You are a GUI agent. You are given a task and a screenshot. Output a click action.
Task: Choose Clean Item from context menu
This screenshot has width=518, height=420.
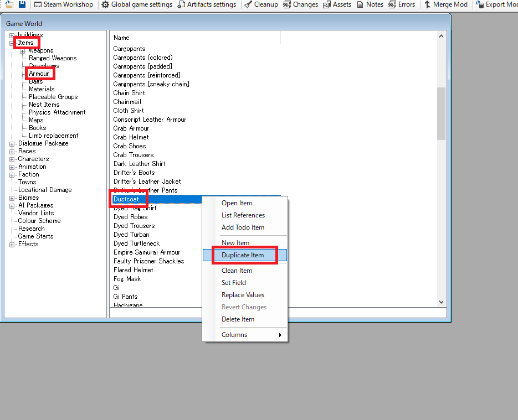click(x=245, y=271)
